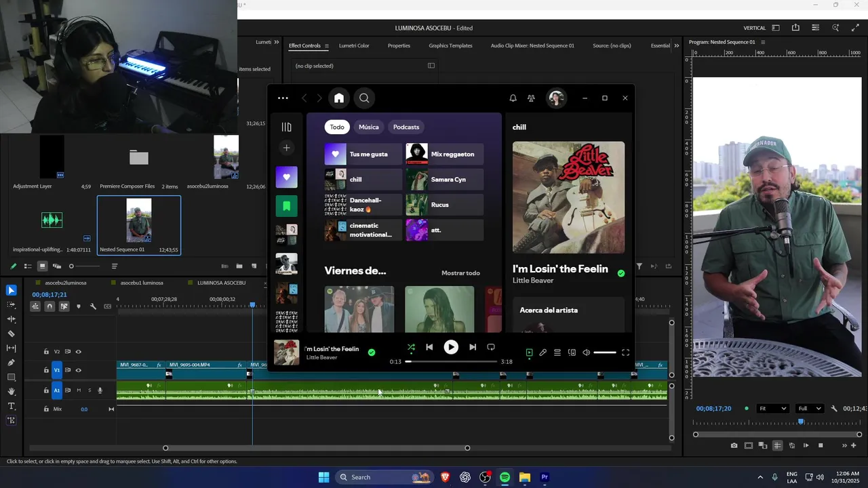Solo audio track A1
The image size is (868, 488).
point(89,390)
